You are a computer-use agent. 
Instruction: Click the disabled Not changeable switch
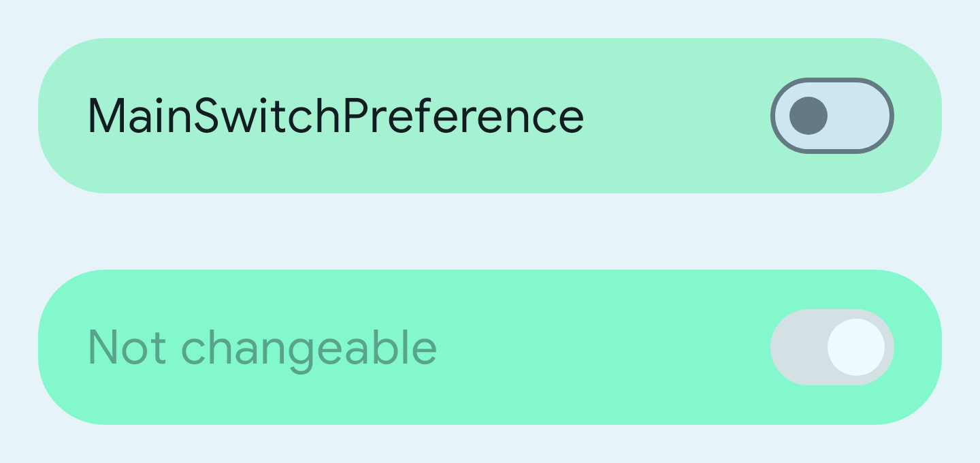click(832, 347)
